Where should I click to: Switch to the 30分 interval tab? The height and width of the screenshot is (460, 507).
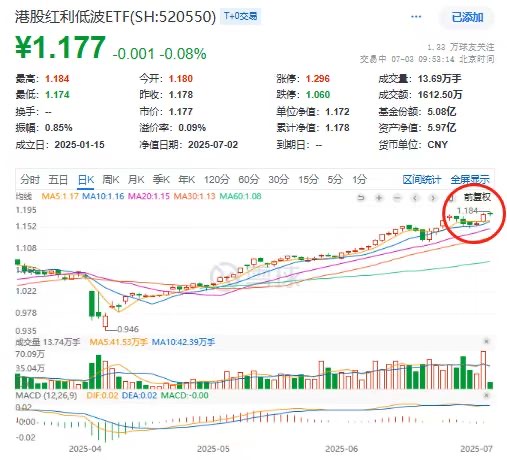pos(279,180)
